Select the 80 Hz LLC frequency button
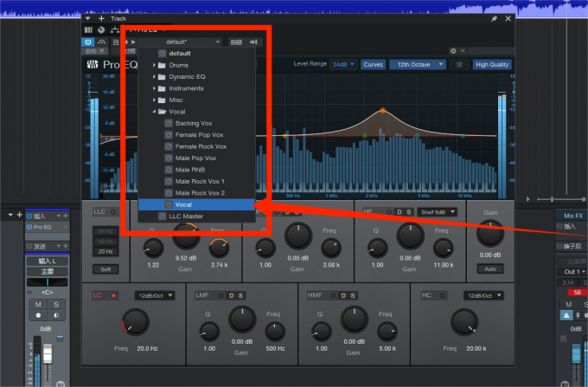This screenshot has height=387, width=588. pyautogui.click(x=105, y=231)
